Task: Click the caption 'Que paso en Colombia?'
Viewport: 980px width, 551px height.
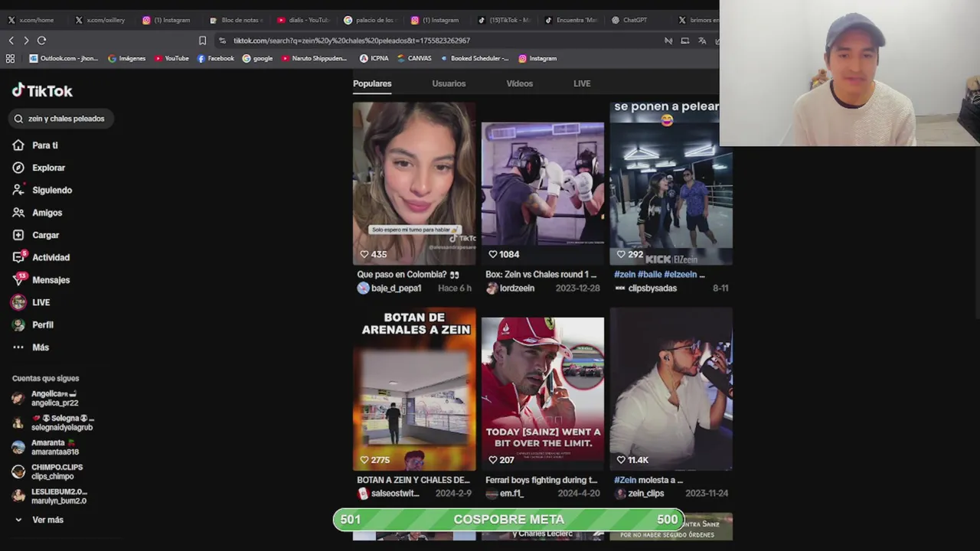Action: [407, 274]
